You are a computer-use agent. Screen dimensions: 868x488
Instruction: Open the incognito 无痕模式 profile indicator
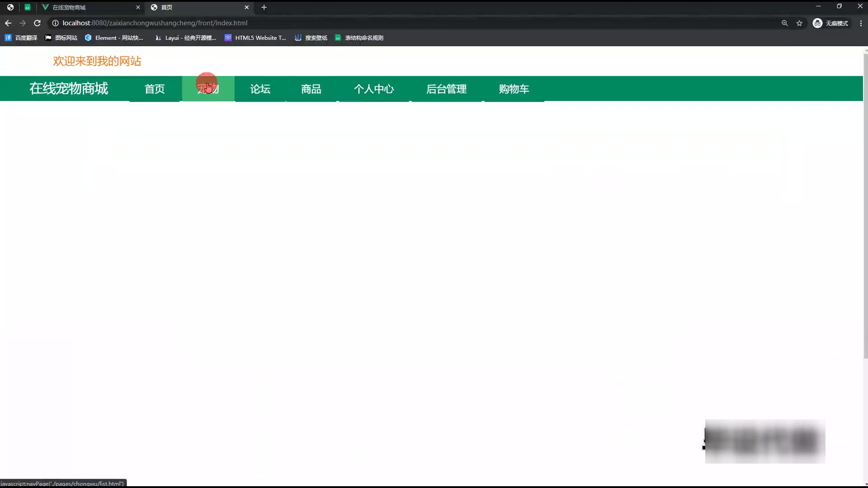click(x=830, y=23)
